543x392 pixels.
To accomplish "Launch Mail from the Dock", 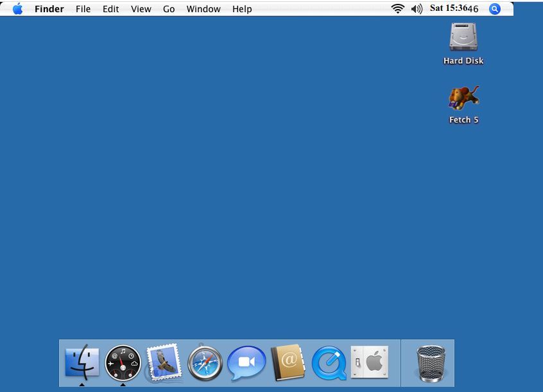I will click(164, 362).
